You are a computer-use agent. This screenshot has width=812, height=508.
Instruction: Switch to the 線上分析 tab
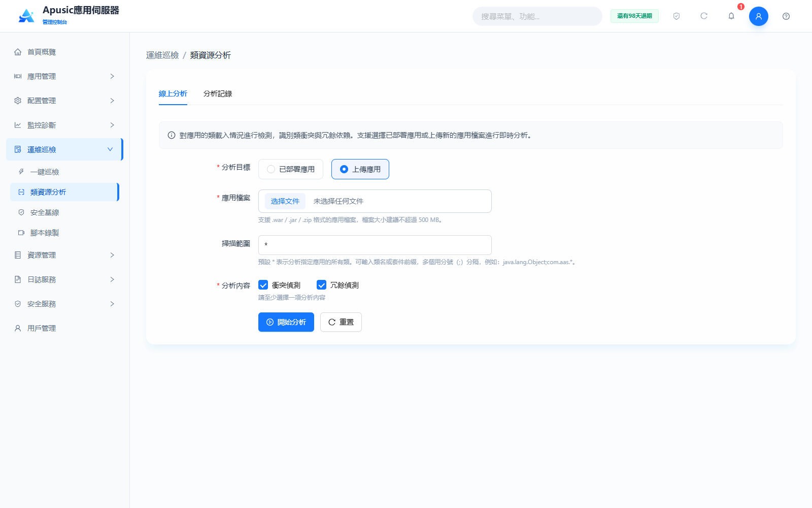tap(173, 93)
